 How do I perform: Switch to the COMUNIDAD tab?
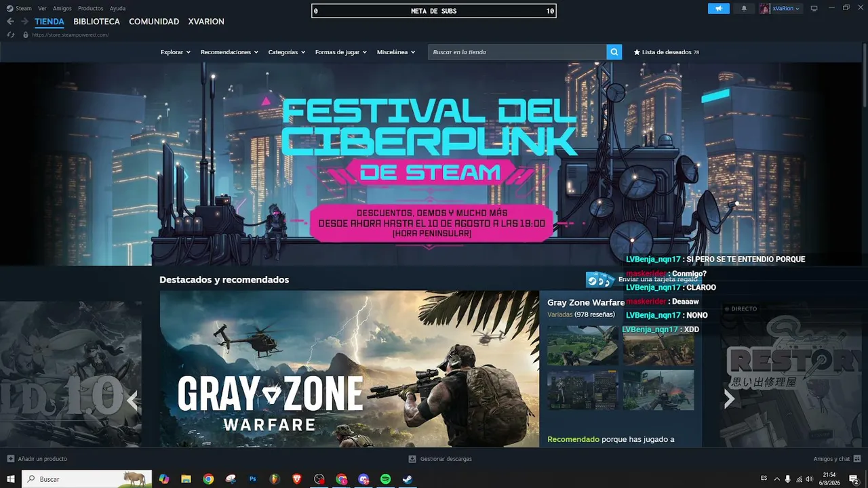pyautogui.click(x=154, y=22)
